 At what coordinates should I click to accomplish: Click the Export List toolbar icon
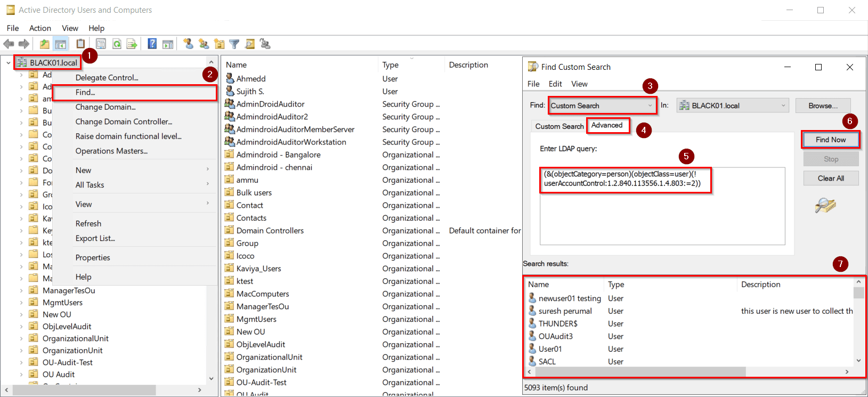[x=132, y=44]
